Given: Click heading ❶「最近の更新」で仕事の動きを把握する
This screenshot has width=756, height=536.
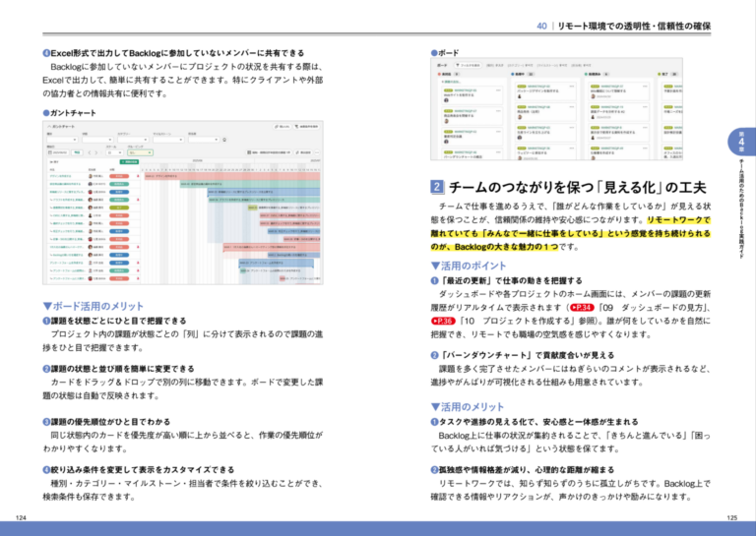Looking at the screenshot, I should [506, 280].
